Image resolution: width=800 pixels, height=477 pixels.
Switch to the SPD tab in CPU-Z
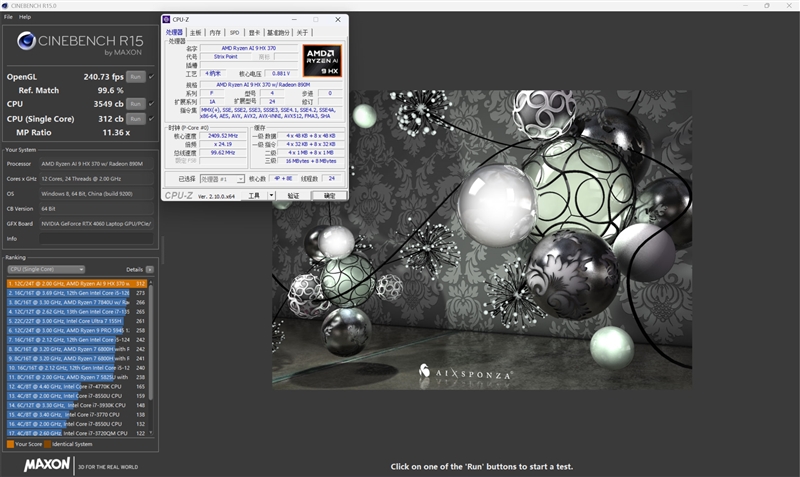[234, 33]
